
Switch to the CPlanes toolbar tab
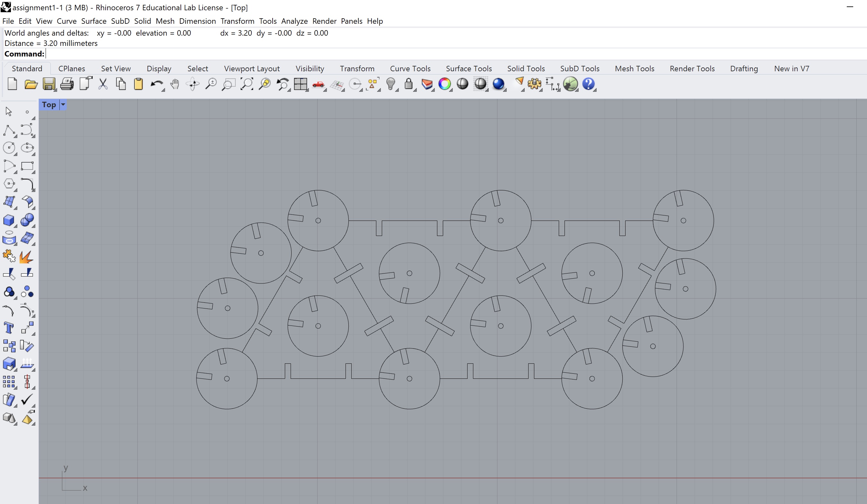pyautogui.click(x=72, y=68)
